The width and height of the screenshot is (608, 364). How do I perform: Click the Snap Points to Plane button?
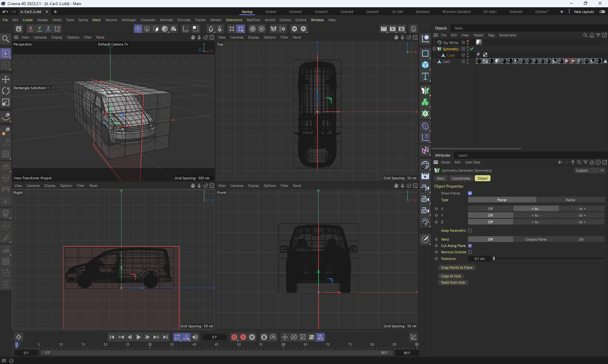coord(456,268)
